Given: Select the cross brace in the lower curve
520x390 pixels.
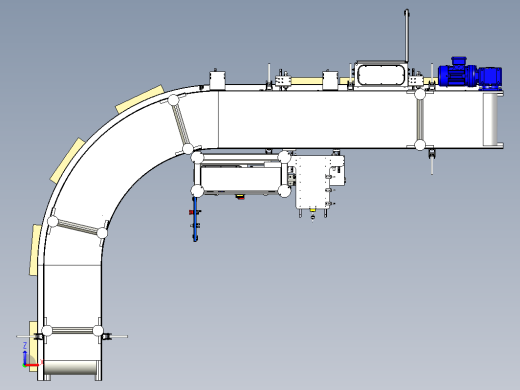Looking at the screenshot, I should [77, 227].
